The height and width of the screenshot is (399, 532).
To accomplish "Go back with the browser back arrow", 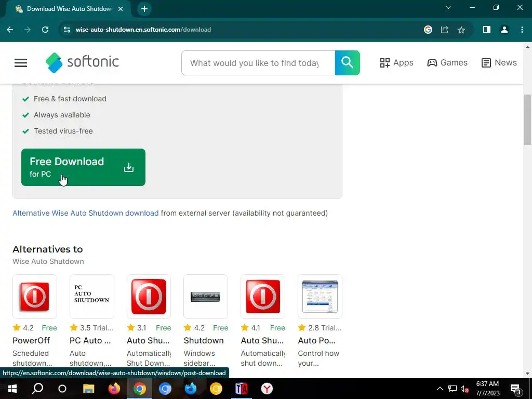I will coord(10,30).
